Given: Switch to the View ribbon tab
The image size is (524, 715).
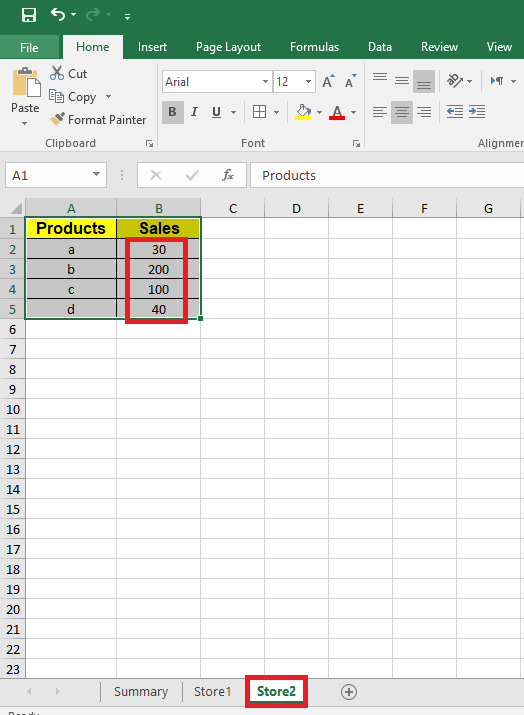Looking at the screenshot, I should 499,47.
